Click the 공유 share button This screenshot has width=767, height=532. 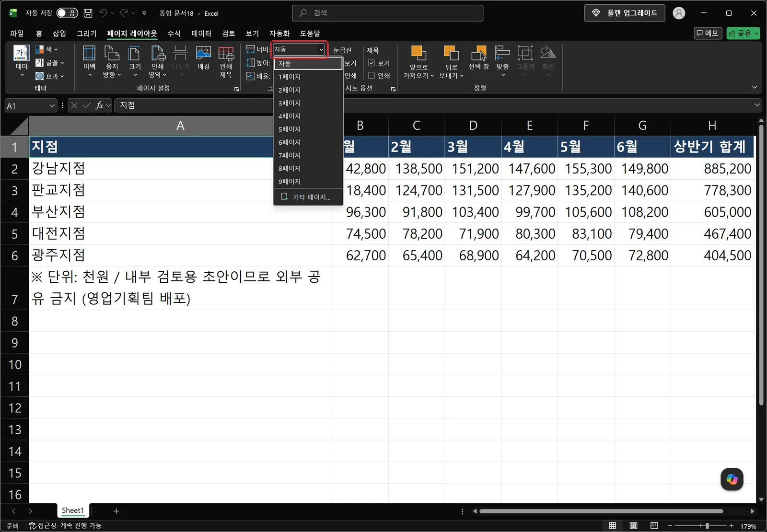(743, 33)
